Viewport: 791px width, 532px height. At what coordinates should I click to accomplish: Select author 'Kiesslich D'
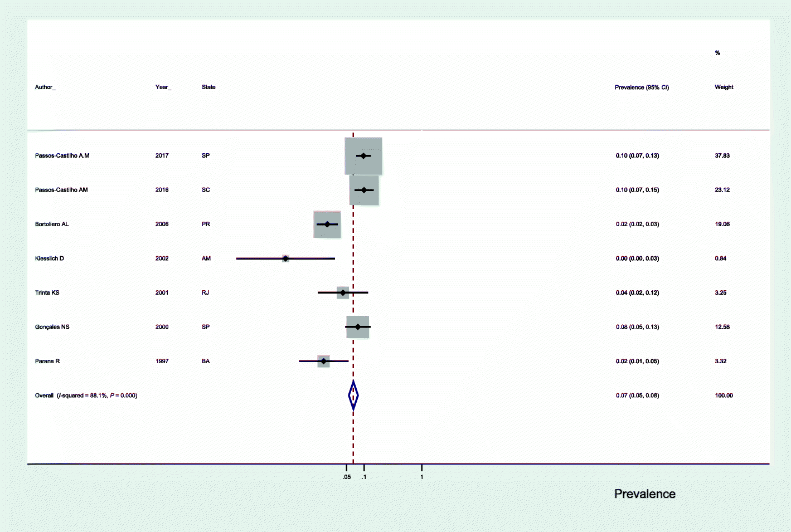coord(50,258)
